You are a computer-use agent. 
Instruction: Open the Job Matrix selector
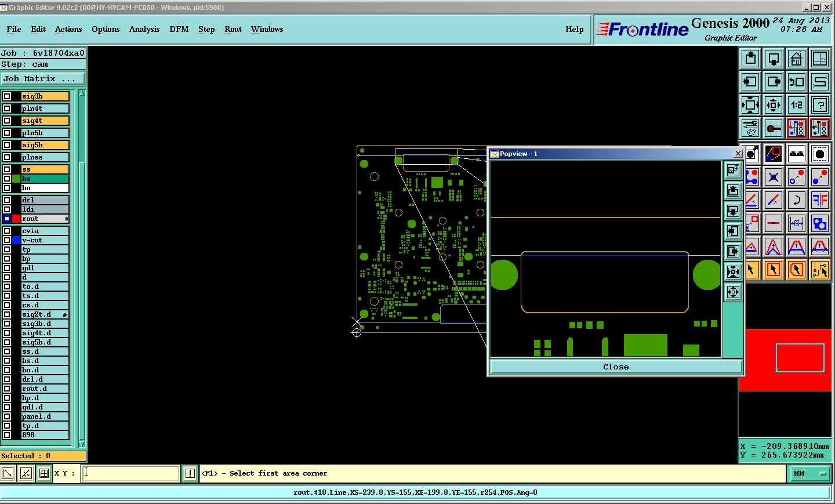[x=43, y=79]
